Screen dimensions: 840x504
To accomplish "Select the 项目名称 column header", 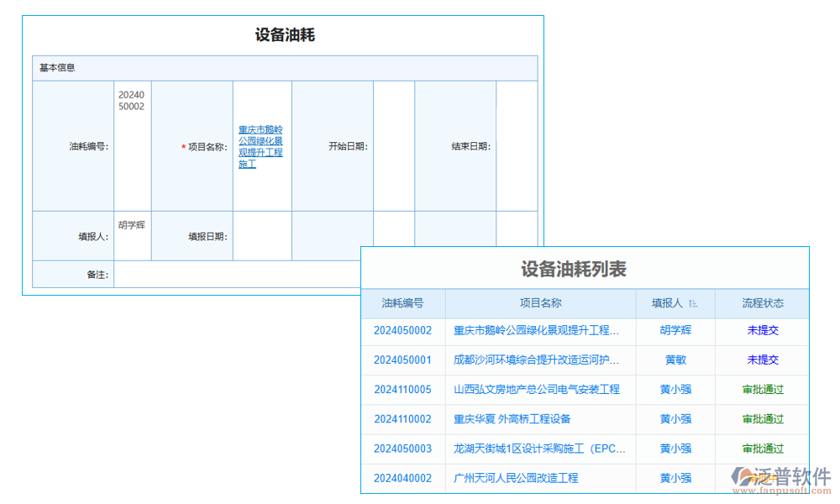I will click(x=538, y=303).
